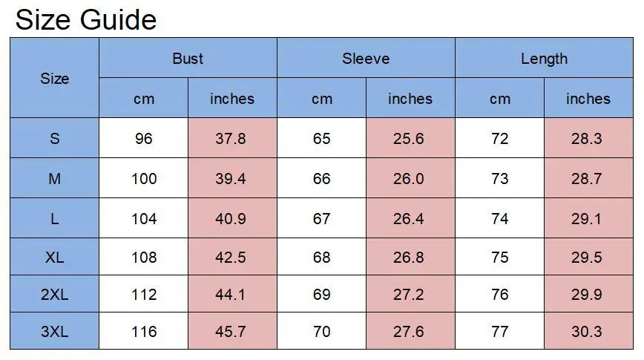This screenshot has width=644, height=360.
Task: Click the length cell showing 74
Action: [x=499, y=219]
